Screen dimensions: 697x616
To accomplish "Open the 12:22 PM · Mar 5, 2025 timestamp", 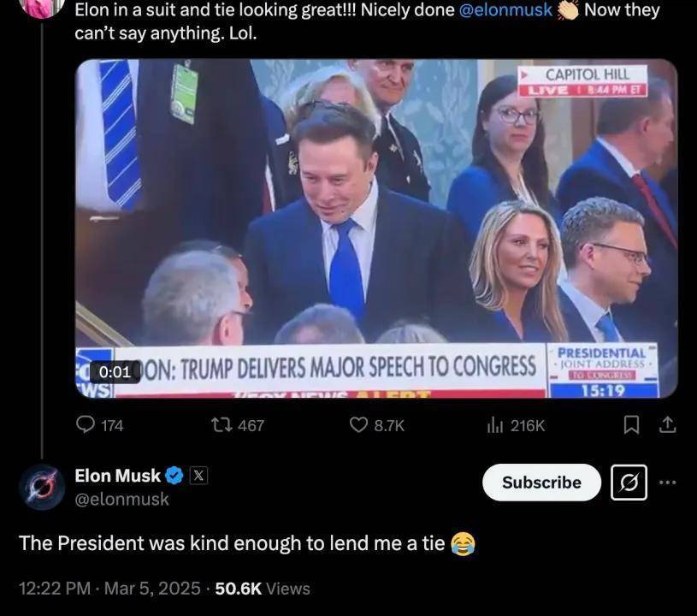I will point(110,588).
